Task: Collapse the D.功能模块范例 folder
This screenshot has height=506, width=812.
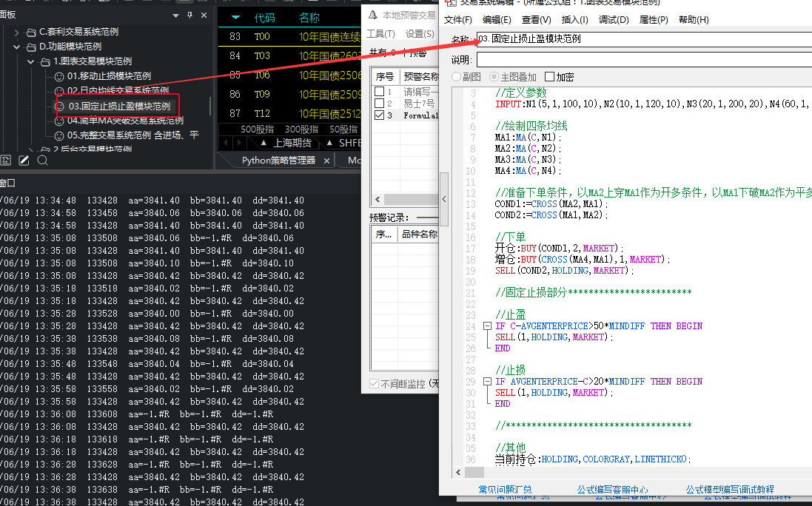Action: point(17,47)
